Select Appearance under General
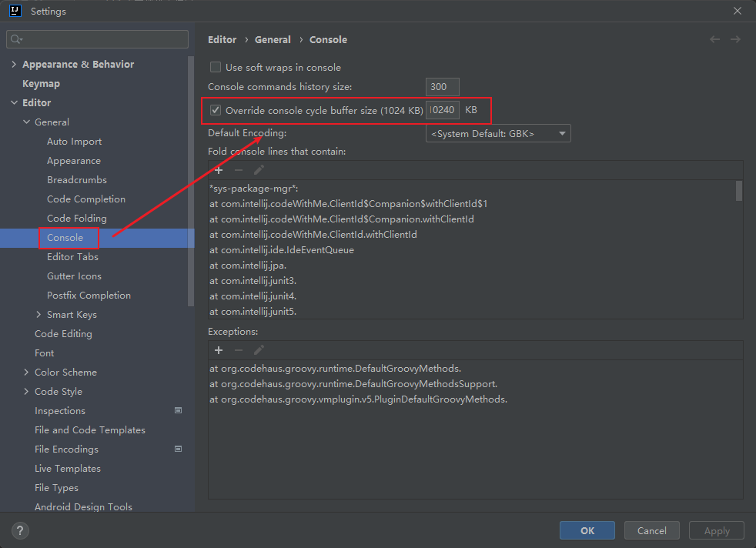This screenshot has width=756, height=548. [74, 161]
